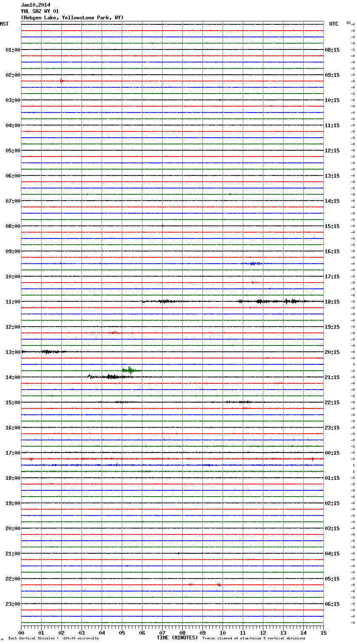The height and width of the screenshot is (644, 357).
Task: Click the 08:15 UTC time label
Action: (x=332, y=50)
